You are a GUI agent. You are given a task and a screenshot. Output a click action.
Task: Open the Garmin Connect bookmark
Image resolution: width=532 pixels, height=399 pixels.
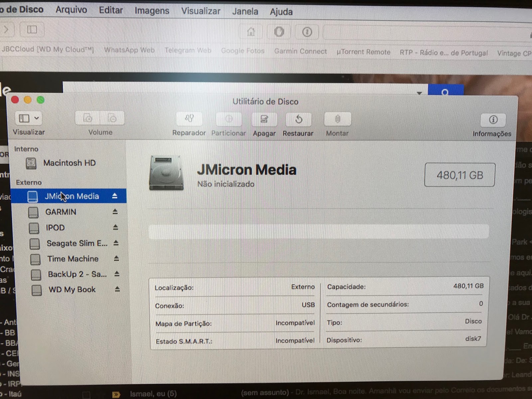(300, 52)
